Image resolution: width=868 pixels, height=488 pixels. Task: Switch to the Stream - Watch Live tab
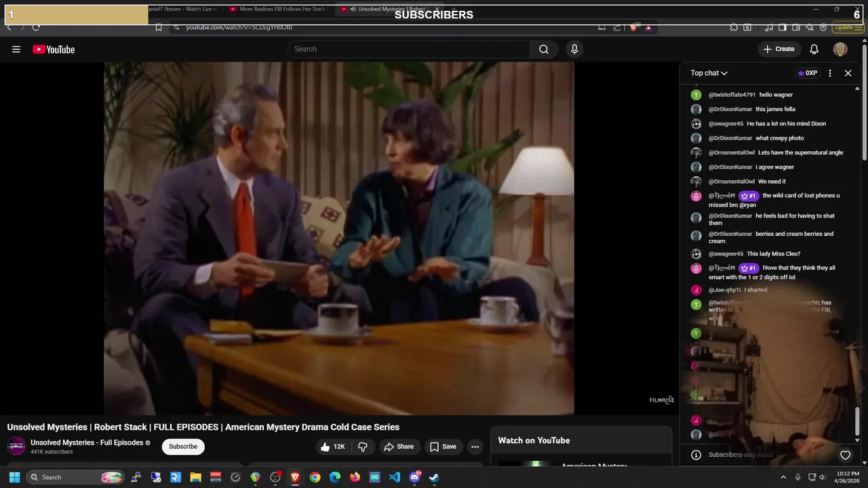pos(183,9)
